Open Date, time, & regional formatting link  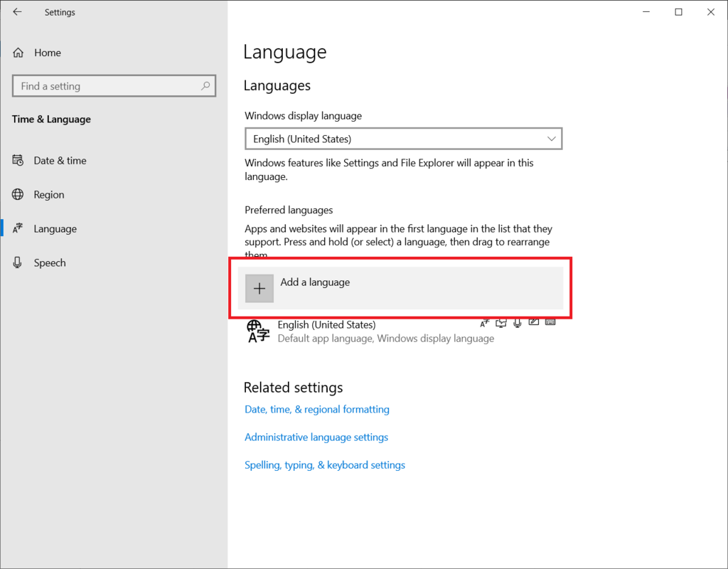point(317,409)
